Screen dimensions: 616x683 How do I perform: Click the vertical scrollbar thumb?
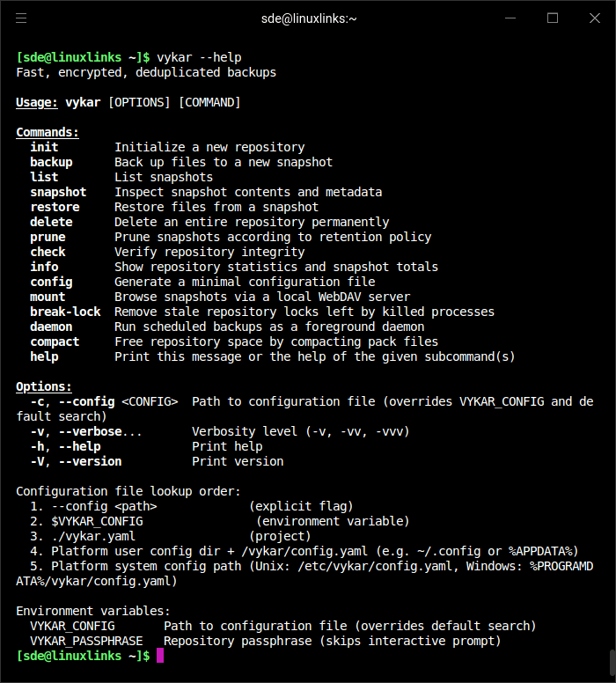coord(612,661)
